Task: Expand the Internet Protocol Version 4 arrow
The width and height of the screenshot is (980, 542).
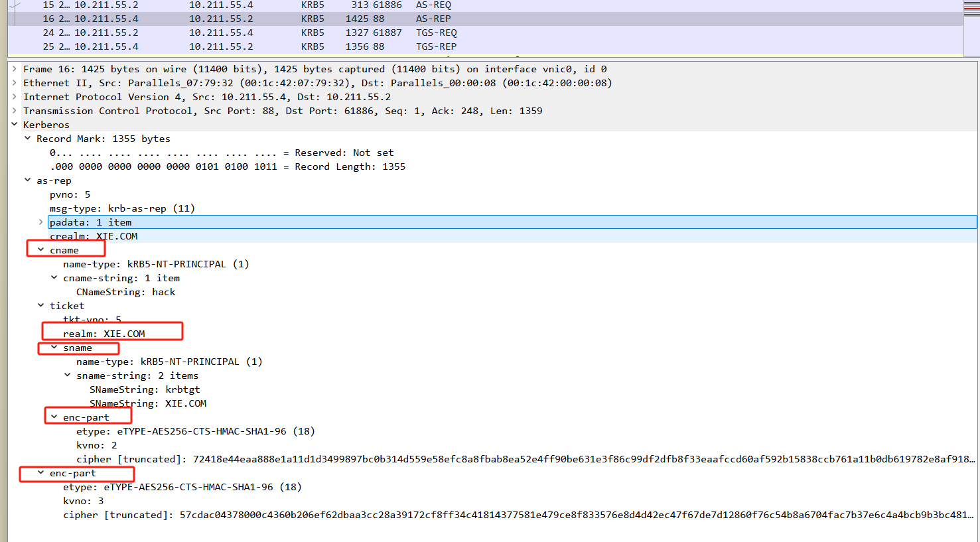Action: (x=14, y=97)
